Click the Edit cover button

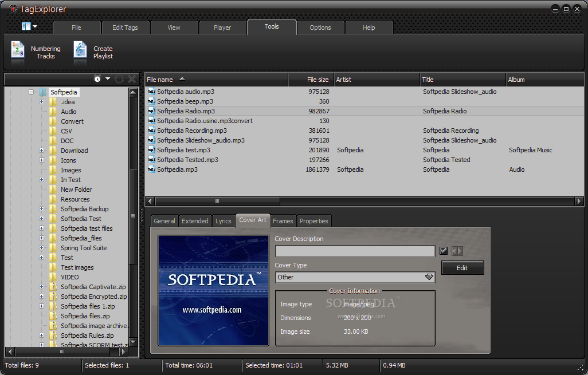pos(462,268)
